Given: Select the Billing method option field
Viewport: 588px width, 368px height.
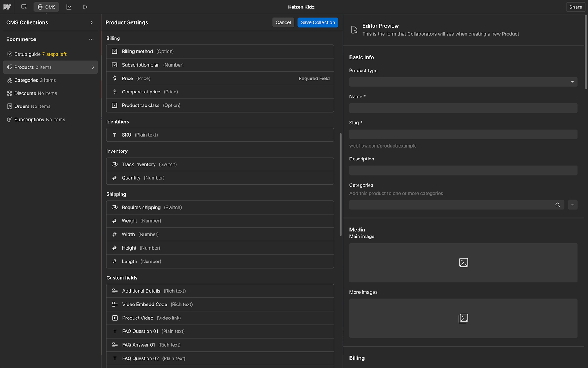Looking at the screenshot, I should [x=220, y=52].
